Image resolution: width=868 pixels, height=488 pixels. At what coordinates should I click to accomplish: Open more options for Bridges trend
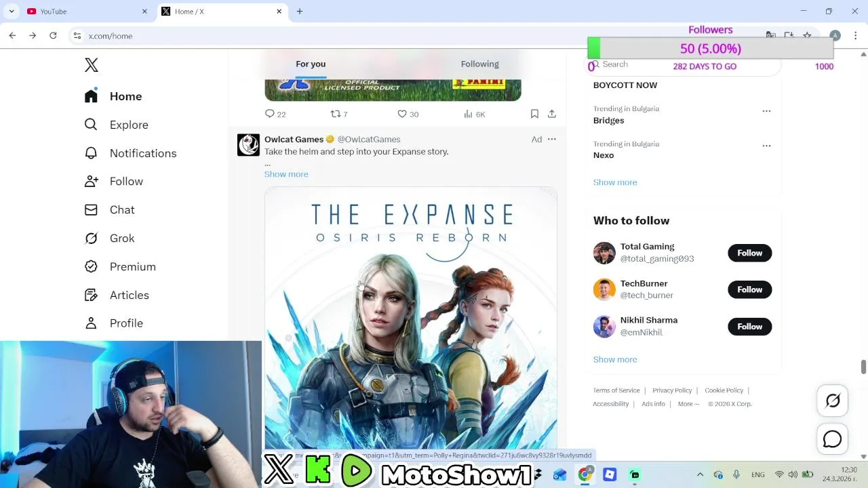point(766,111)
